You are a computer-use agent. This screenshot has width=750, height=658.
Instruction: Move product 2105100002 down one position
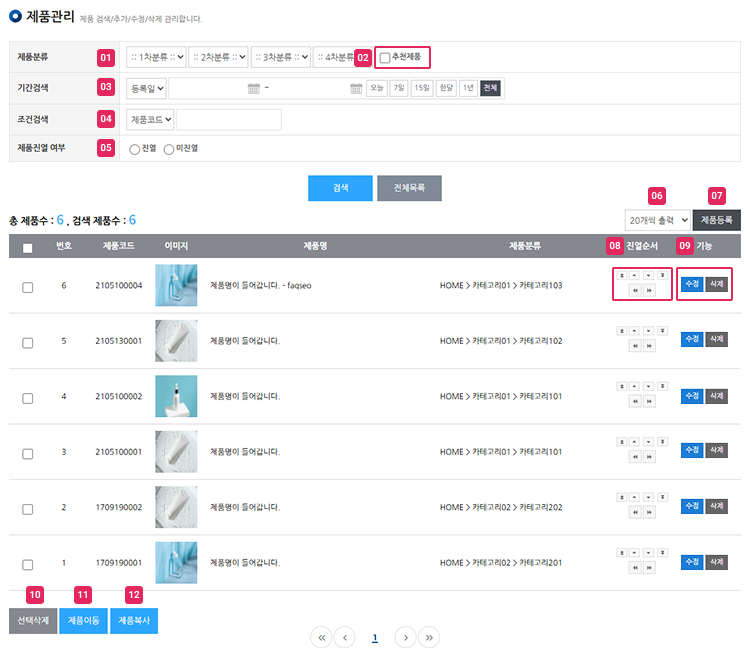tap(648, 386)
